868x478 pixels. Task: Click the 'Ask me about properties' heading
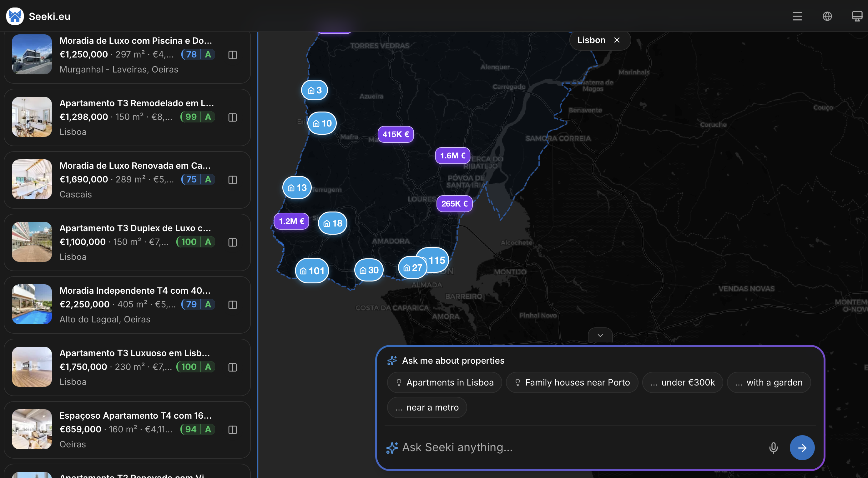453,361
